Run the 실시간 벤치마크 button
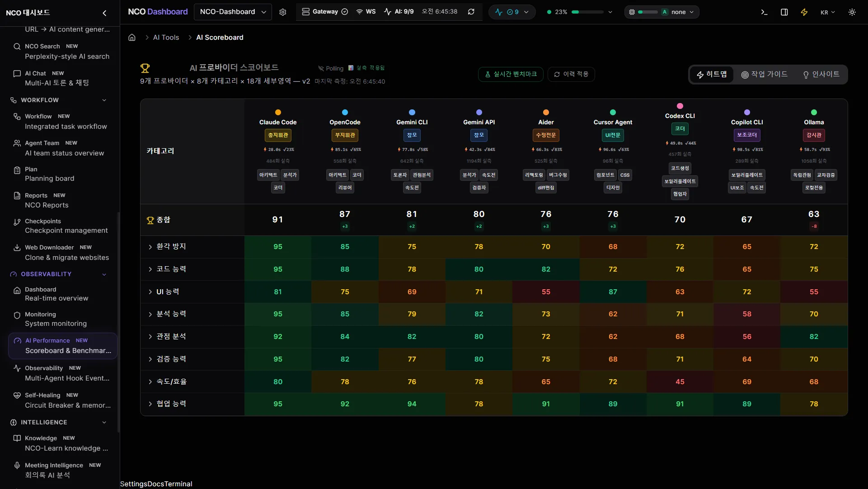This screenshot has width=868, height=489. coord(511,74)
